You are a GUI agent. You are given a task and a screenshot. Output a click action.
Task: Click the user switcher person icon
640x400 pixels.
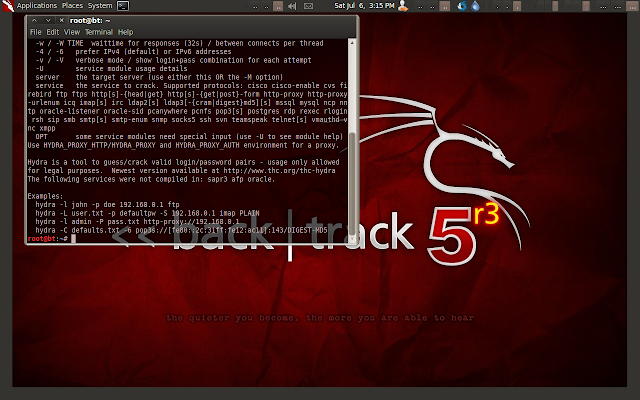coord(403,6)
